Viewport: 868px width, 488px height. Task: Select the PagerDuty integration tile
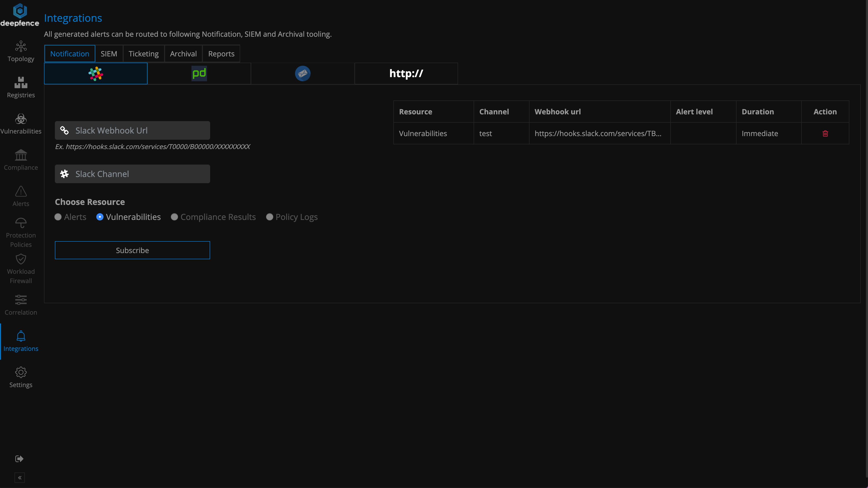[x=199, y=73]
